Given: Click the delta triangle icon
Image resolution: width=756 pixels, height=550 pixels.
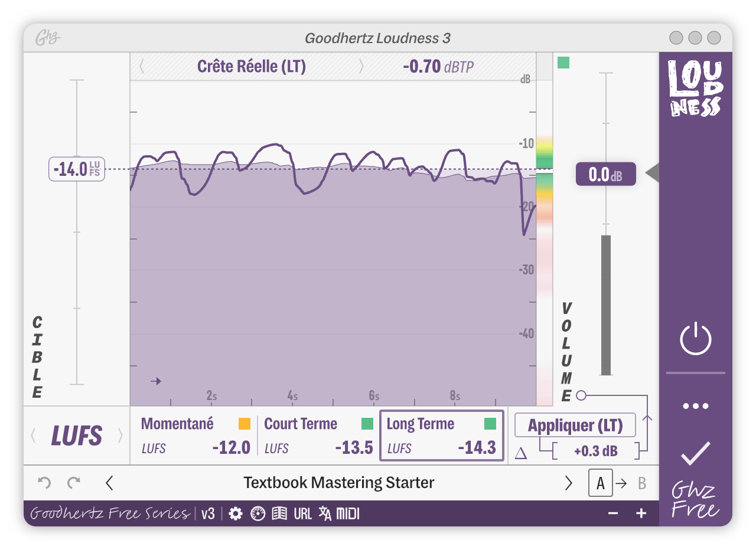Looking at the screenshot, I should [x=521, y=453].
